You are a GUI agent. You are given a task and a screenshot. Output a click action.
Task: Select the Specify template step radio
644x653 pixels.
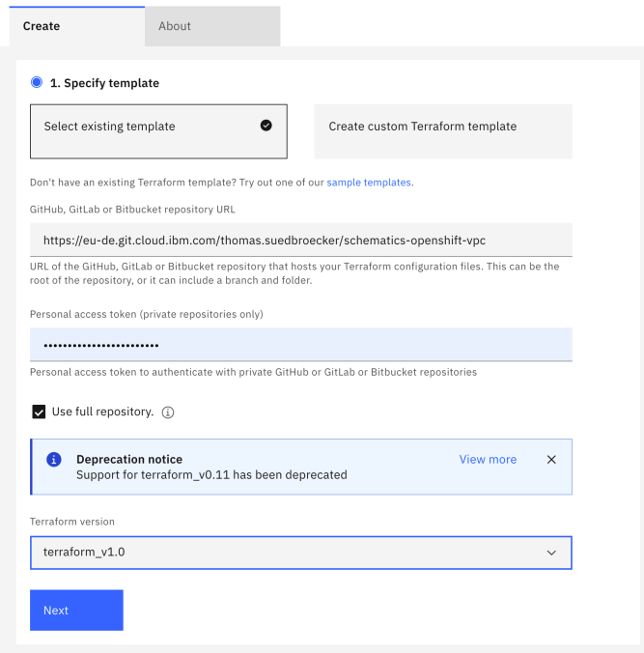tap(37, 82)
